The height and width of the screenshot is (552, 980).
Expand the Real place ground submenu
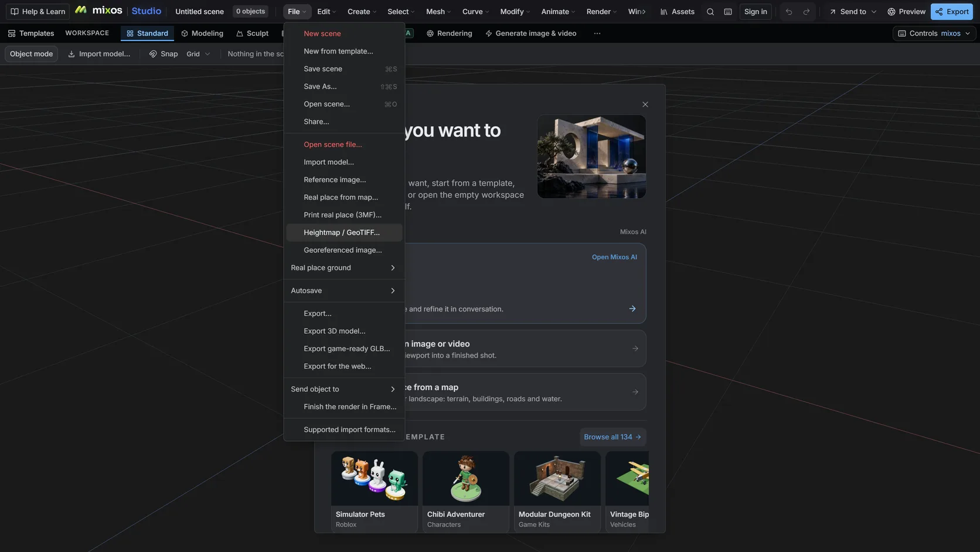343,267
